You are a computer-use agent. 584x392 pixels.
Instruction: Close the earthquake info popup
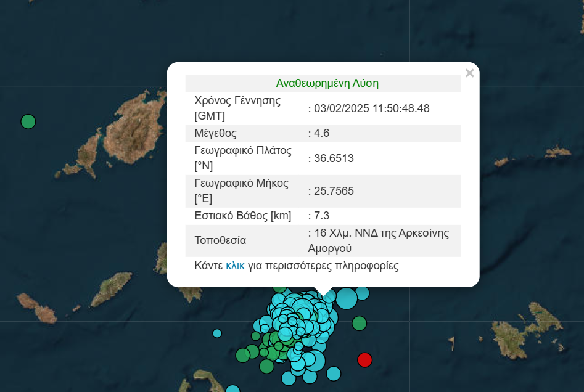(469, 73)
